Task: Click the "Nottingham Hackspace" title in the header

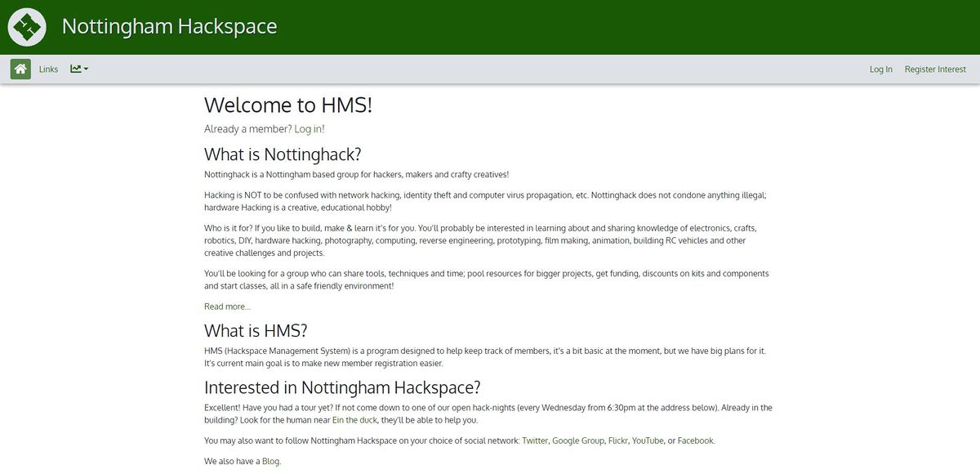Action: click(x=169, y=26)
